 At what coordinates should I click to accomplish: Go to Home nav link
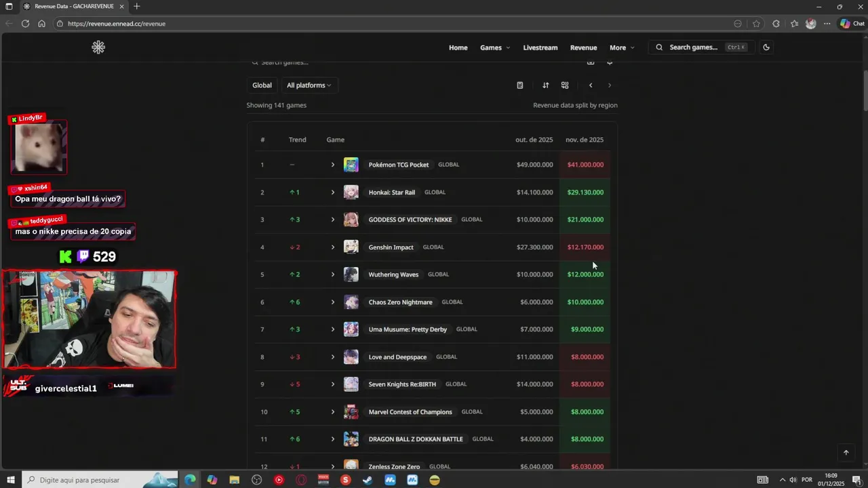[x=458, y=47]
